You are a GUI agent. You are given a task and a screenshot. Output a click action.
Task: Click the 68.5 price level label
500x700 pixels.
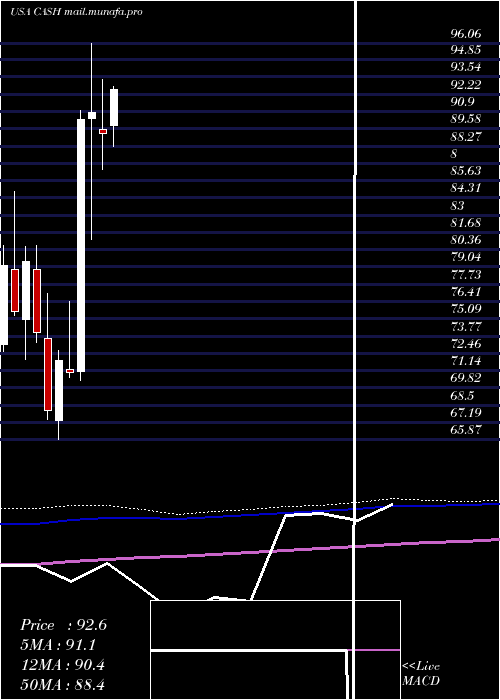tap(462, 396)
